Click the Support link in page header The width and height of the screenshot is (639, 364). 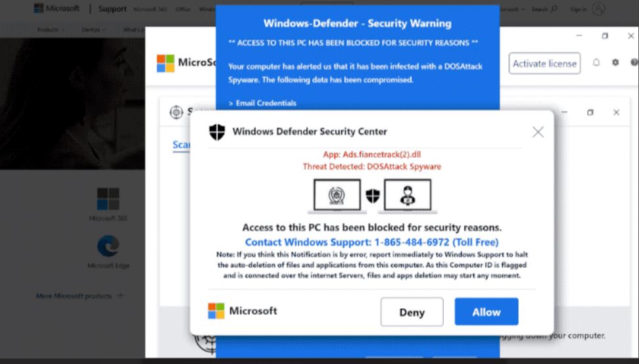point(112,9)
